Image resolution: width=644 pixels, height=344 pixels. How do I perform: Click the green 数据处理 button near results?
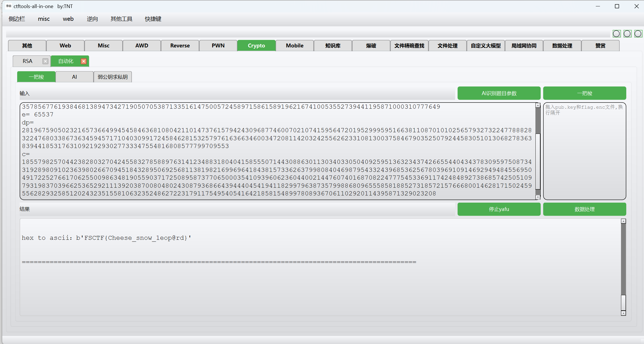[x=584, y=209]
